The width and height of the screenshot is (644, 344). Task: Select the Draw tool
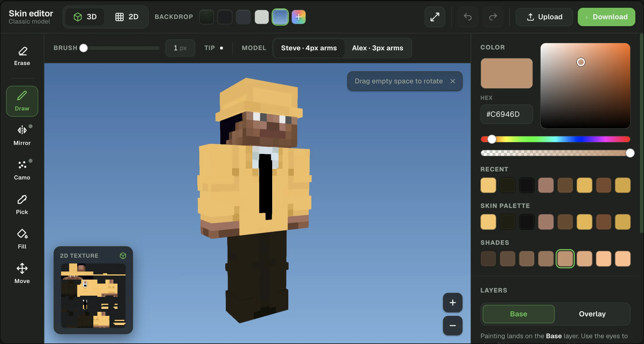(22, 101)
